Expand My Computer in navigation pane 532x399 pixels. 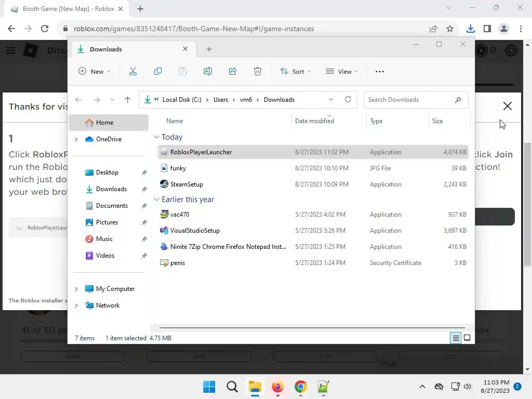pos(76,289)
